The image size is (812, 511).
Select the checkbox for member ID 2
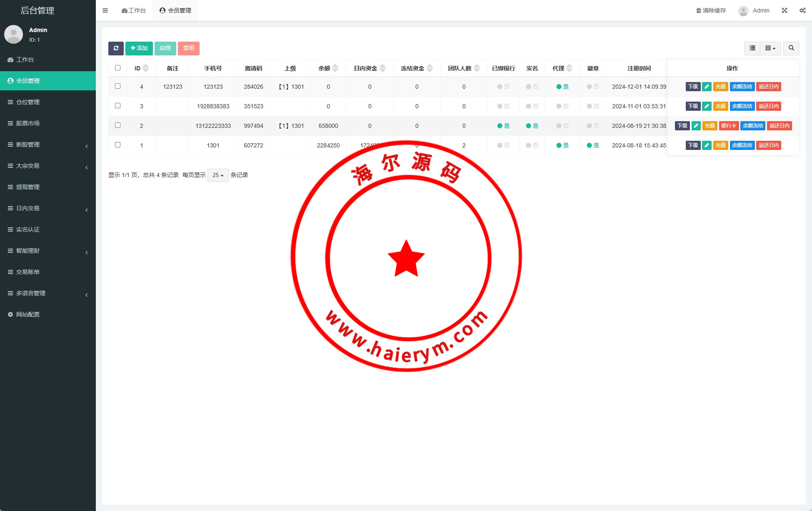point(117,125)
